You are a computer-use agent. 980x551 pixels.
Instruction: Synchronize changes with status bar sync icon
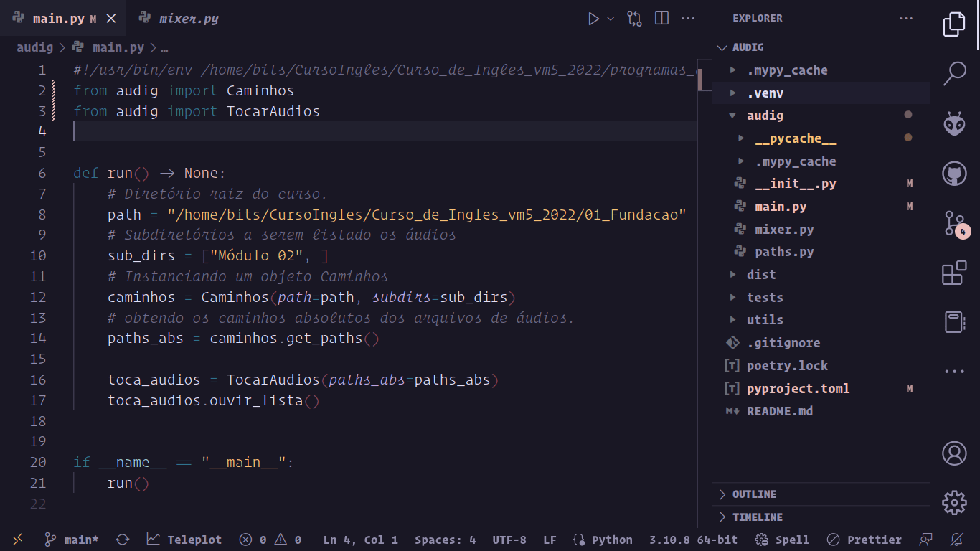[122, 540]
